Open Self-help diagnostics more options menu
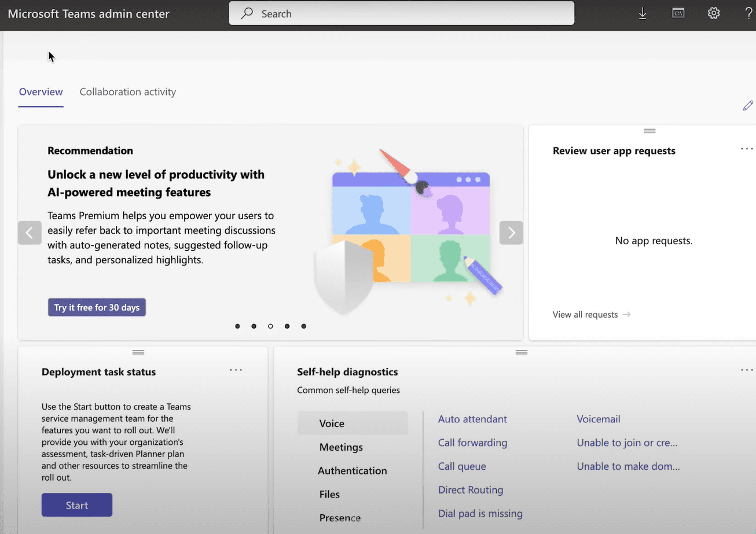Screen dimensions: 756x534 tap(747, 370)
